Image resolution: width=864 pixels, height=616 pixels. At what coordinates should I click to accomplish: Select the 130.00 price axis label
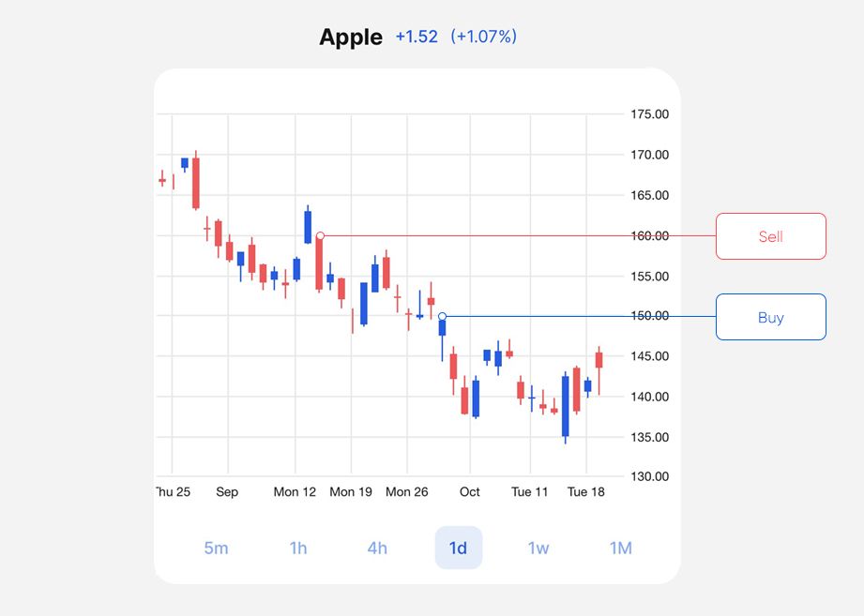point(647,477)
